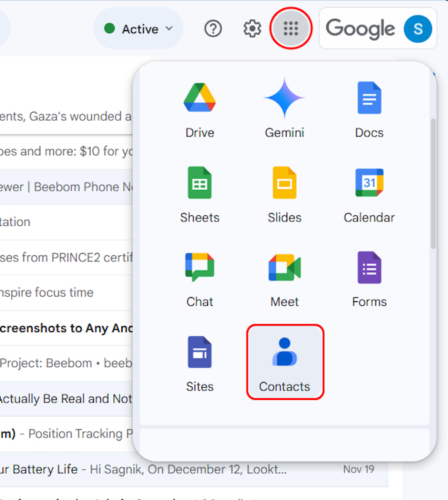The height and width of the screenshot is (500, 448).
Task: Expand the Active status dropdown
Action: [x=139, y=29]
